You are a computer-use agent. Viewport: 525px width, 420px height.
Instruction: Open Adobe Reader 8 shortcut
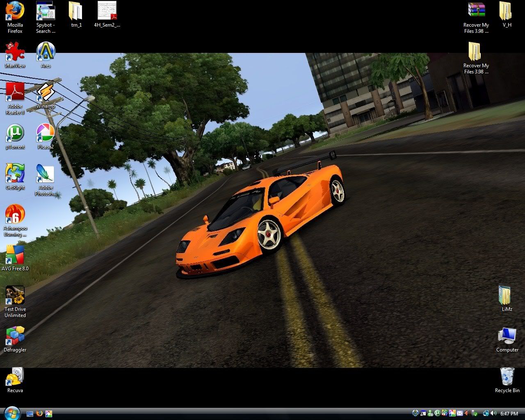(x=15, y=98)
